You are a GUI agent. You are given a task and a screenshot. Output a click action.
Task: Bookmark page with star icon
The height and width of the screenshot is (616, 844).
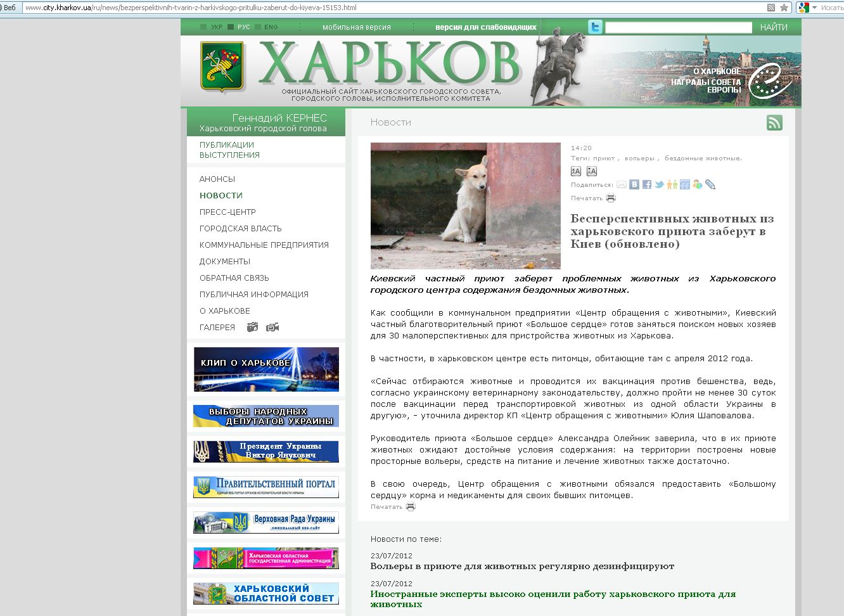pyautogui.click(x=784, y=8)
